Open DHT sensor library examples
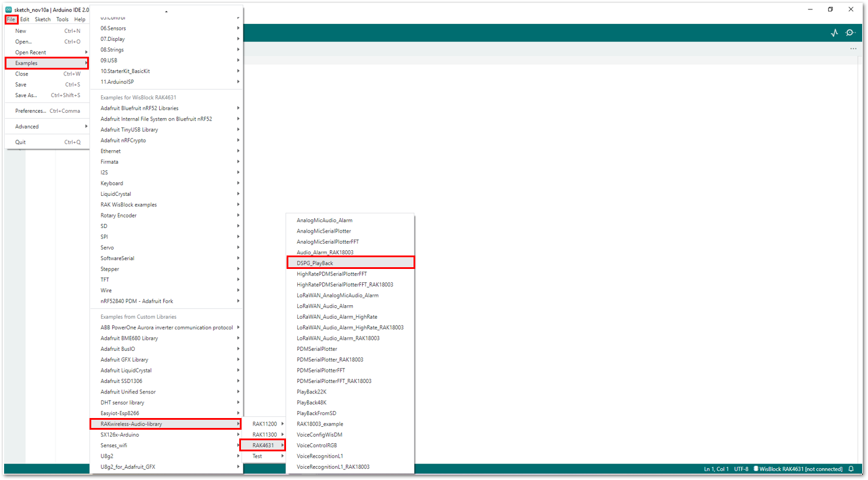This screenshot has height=480, width=868. pyautogui.click(x=167, y=402)
